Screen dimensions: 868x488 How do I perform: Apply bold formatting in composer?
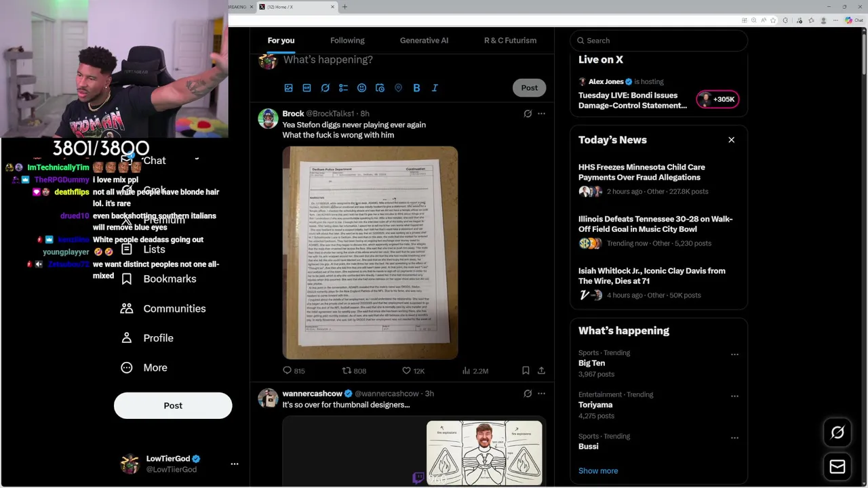(416, 87)
